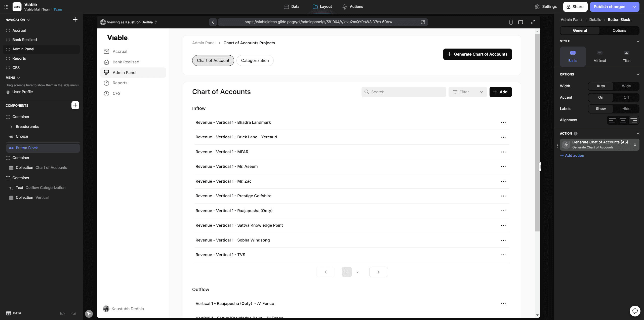Switch preview to phone device icon
This screenshot has height=320, width=644.
tap(511, 22)
